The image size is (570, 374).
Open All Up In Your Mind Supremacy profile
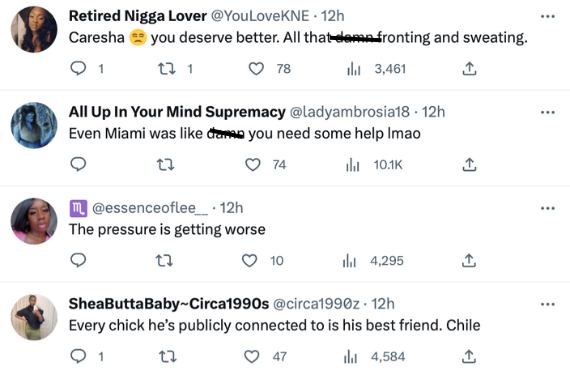177,112
